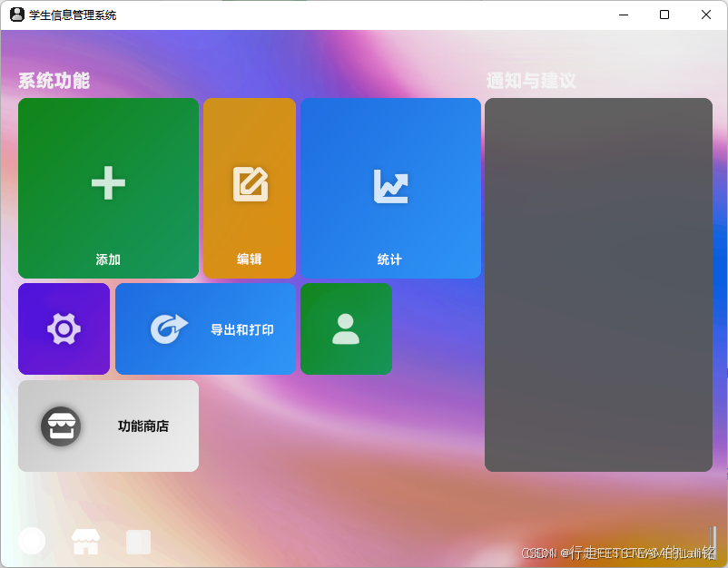Click the store icon in bottom bar
The height and width of the screenshot is (568, 728).
[x=85, y=542]
